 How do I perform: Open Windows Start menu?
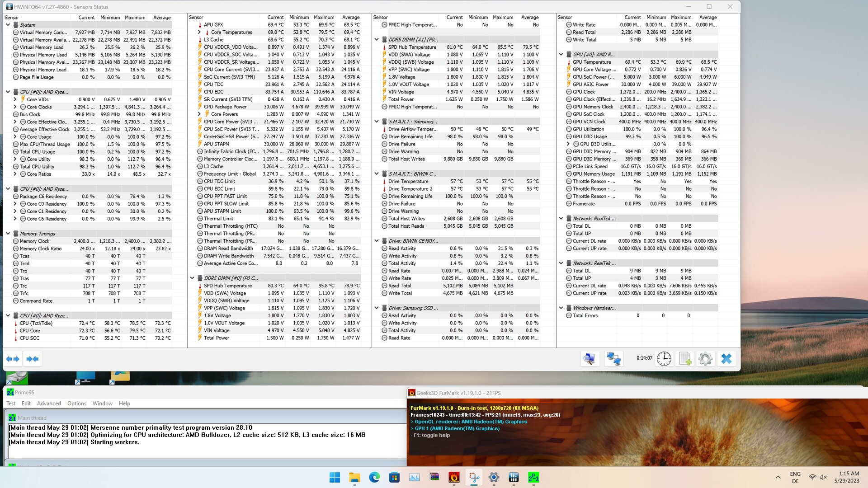click(335, 477)
